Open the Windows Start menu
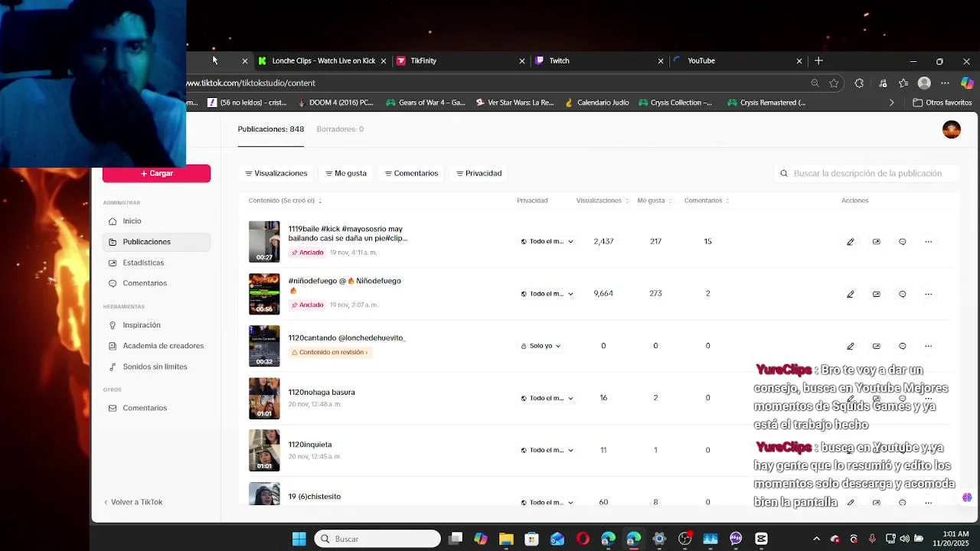 299,539
